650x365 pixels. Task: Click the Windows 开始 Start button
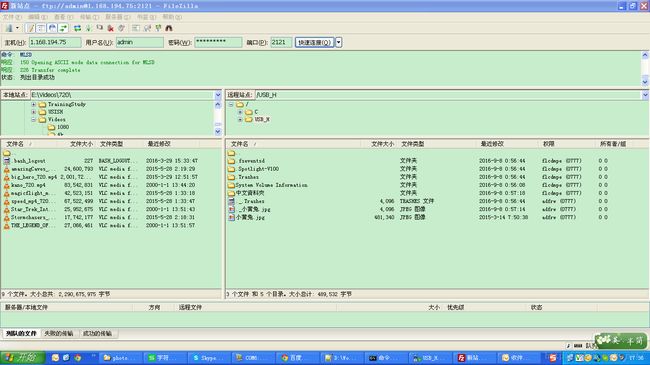coord(22,358)
